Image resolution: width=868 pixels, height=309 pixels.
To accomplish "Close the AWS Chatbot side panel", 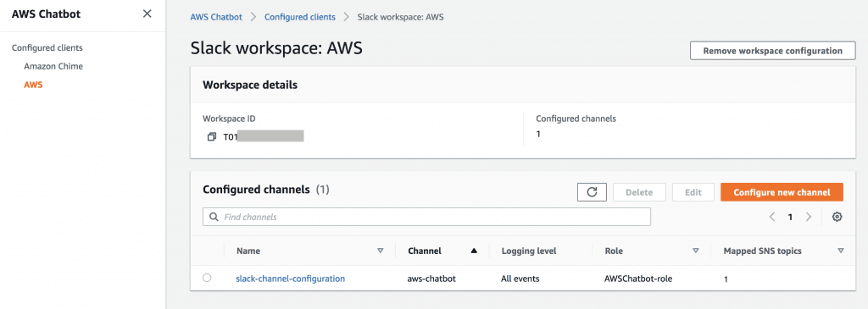I will coord(147,14).
